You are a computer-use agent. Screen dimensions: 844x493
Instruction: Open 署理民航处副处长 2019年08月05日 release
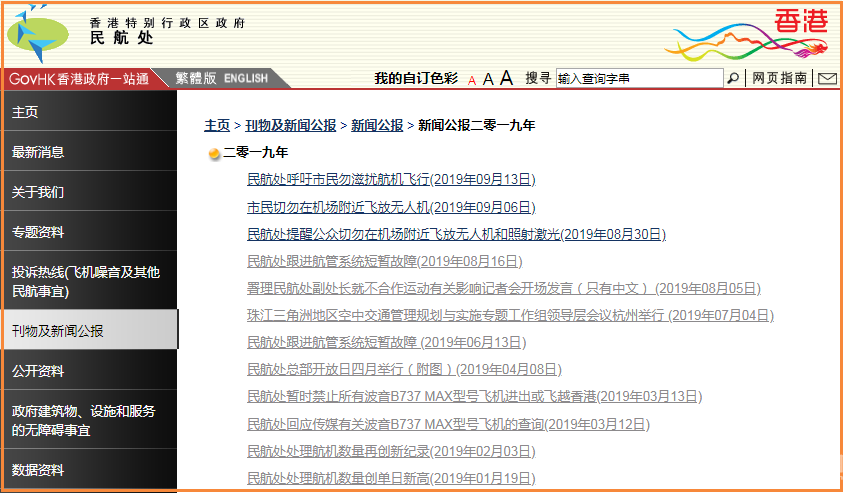[x=504, y=288]
